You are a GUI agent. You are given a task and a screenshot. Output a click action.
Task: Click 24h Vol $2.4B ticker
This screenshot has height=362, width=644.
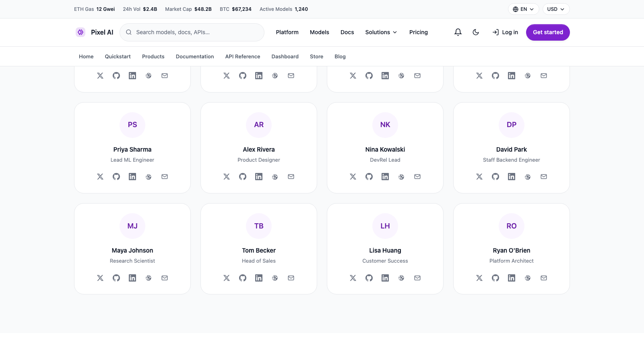tap(140, 9)
